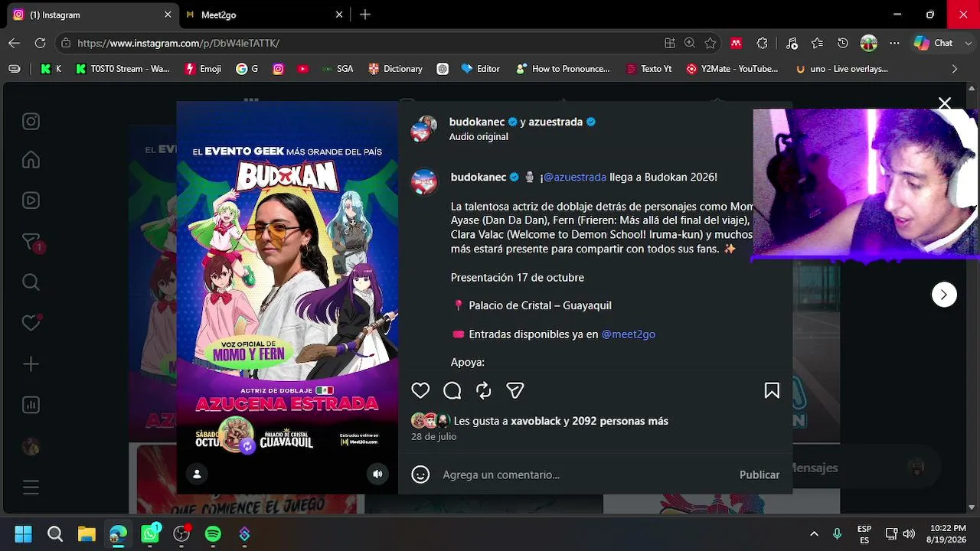Screen dimensions: 980x551
Task: Open the emoji picker in the comment box
Action: click(x=420, y=474)
